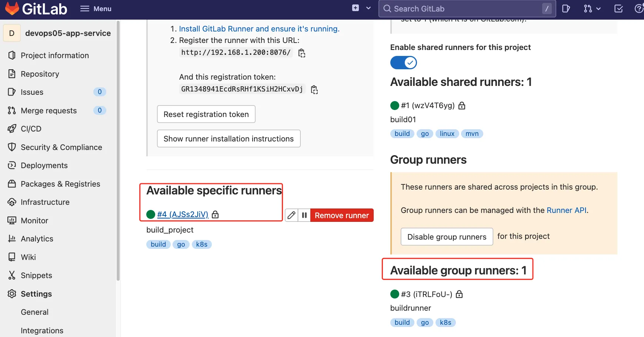
Task: Click the k8s tag under build_project
Action: 202,244
